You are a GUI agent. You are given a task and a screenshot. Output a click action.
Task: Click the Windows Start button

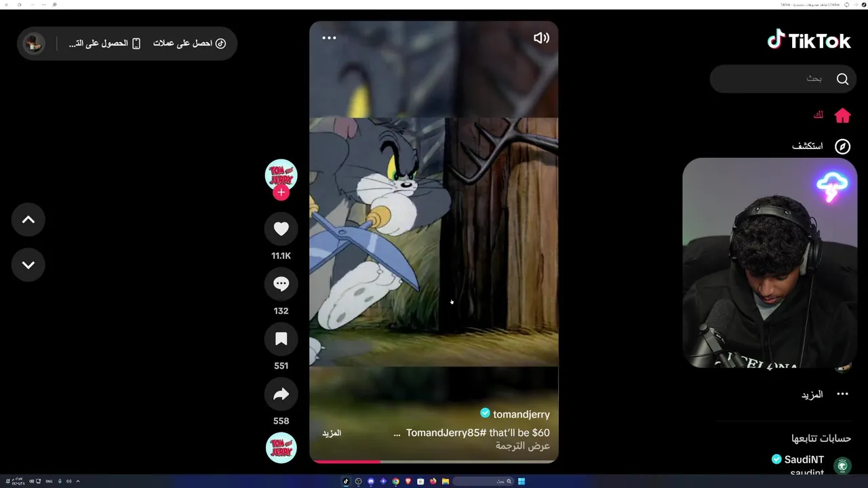tap(521, 481)
